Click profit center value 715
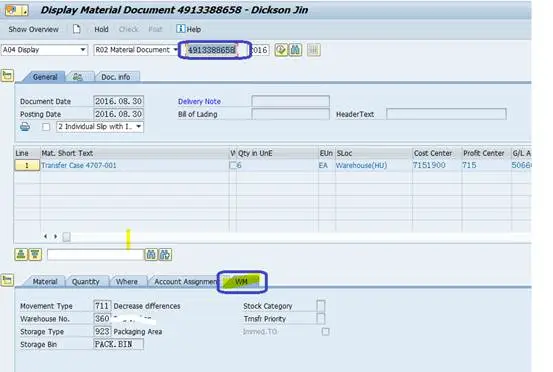 tap(469, 165)
